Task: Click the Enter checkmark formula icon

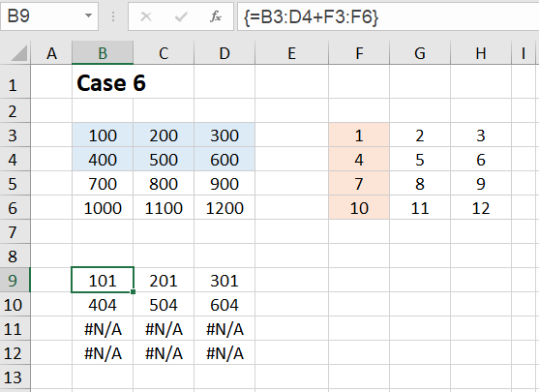Action: [x=181, y=16]
